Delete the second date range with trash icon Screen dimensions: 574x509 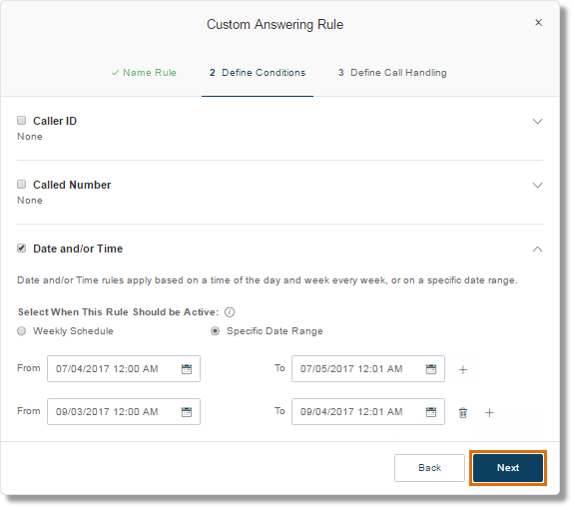[x=463, y=413]
